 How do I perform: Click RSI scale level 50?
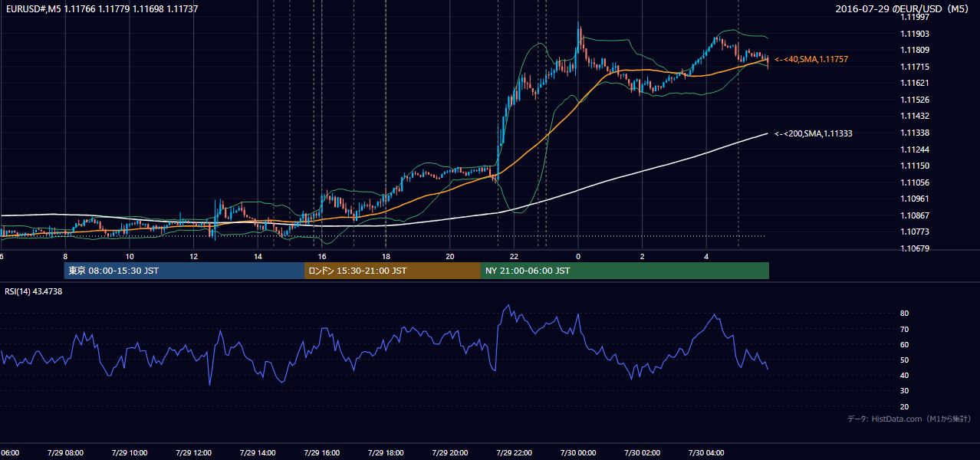(904, 360)
